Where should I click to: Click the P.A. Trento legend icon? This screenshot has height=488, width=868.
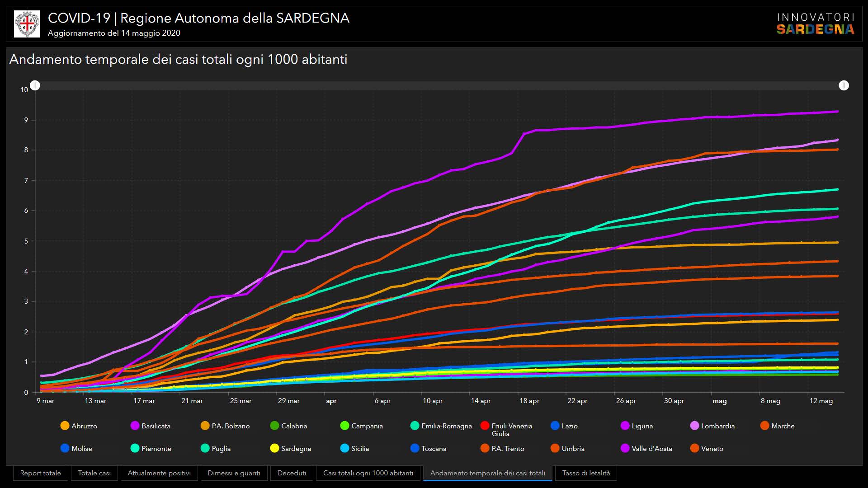(x=485, y=448)
